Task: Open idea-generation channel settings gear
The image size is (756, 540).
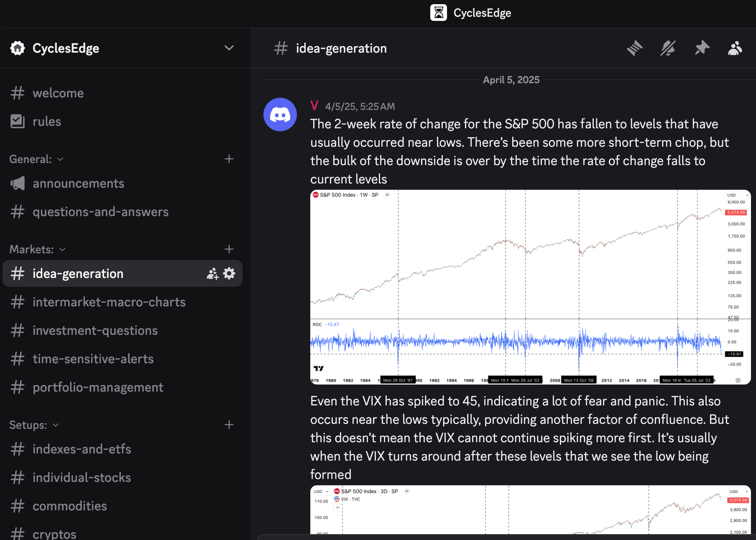Action: point(229,273)
